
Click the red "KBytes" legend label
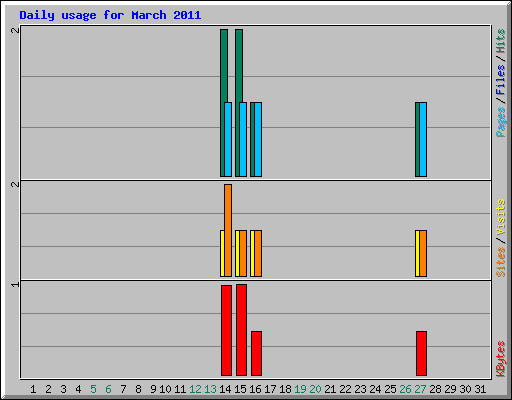point(500,359)
